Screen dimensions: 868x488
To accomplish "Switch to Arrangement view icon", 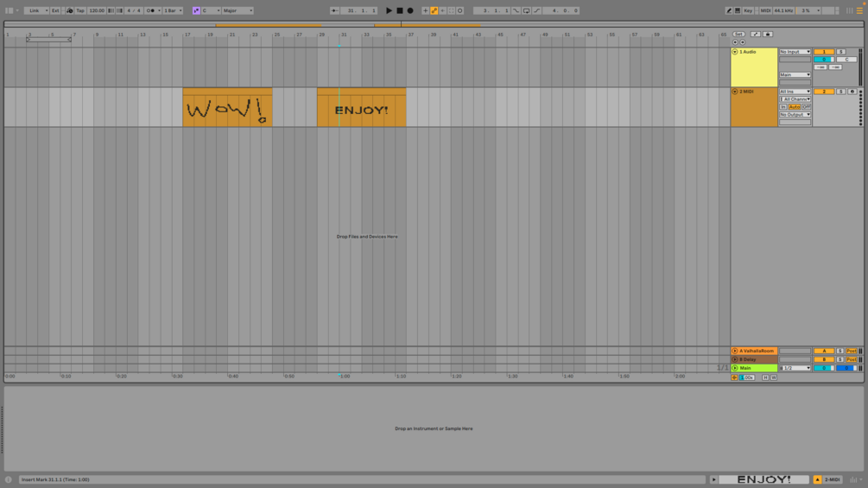I will (x=859, y=10).
